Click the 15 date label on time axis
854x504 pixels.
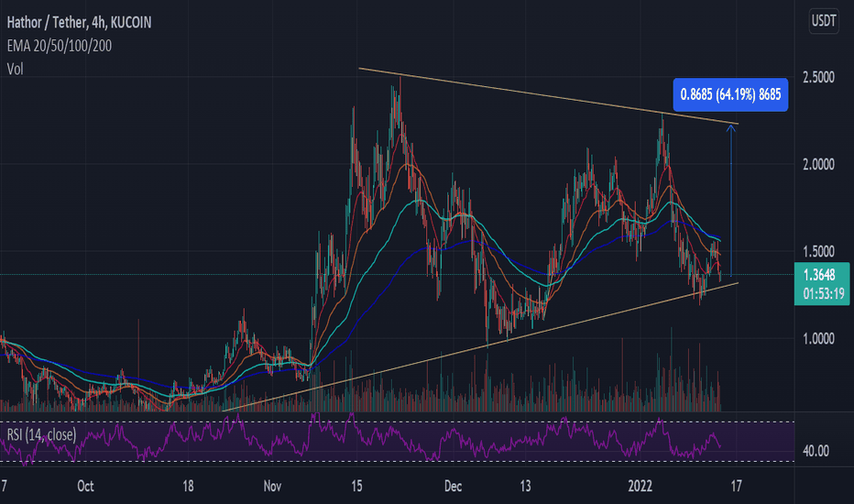coord(356,486)
